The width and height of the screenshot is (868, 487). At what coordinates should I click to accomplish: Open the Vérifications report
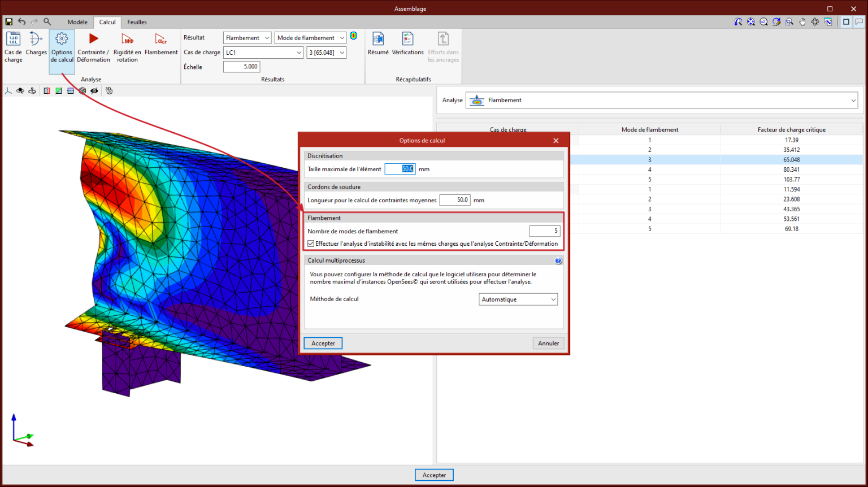(407, 39)
